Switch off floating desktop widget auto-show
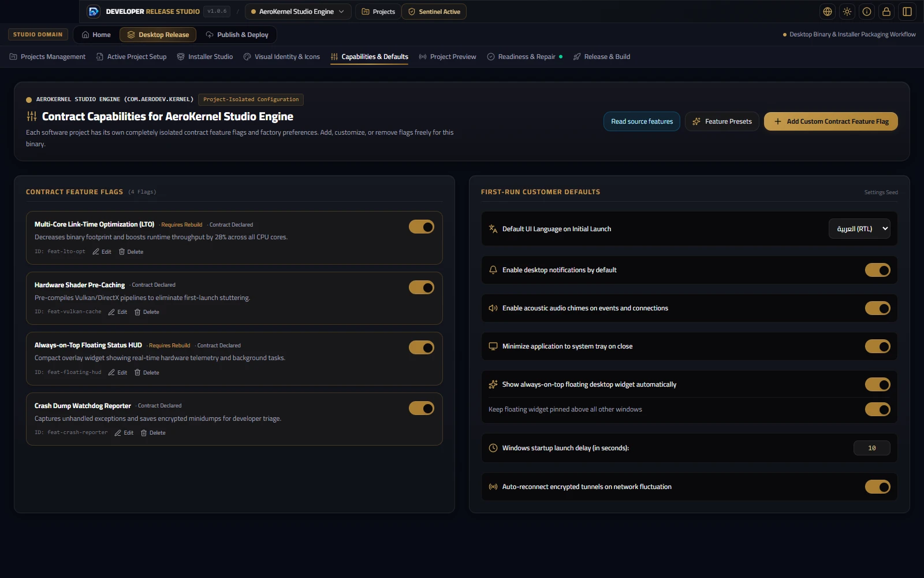924x578 pixels. tap(878, 384)
